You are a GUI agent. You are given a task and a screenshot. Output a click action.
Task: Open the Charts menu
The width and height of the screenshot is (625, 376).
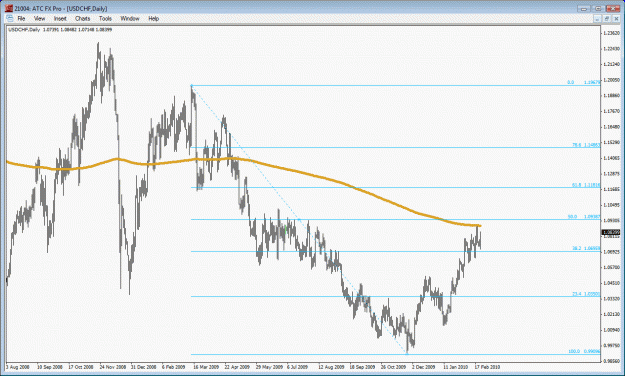(x=83, y=18)
